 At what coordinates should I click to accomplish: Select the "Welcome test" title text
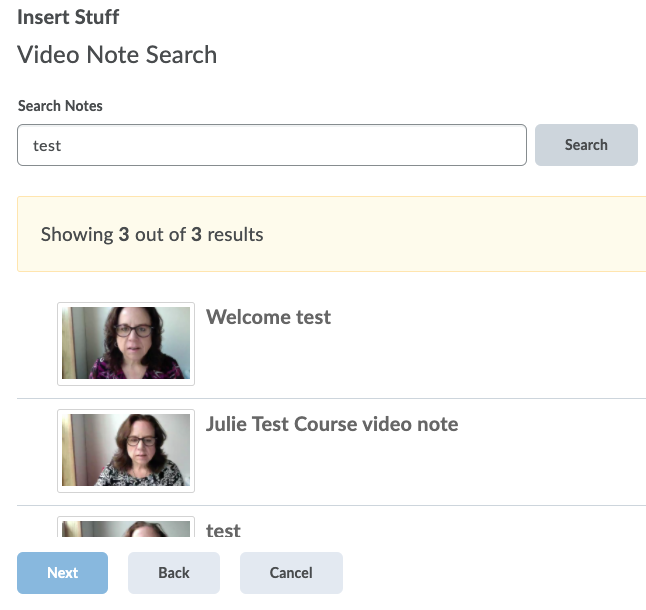pyautogui.click(x=268, y=317)
